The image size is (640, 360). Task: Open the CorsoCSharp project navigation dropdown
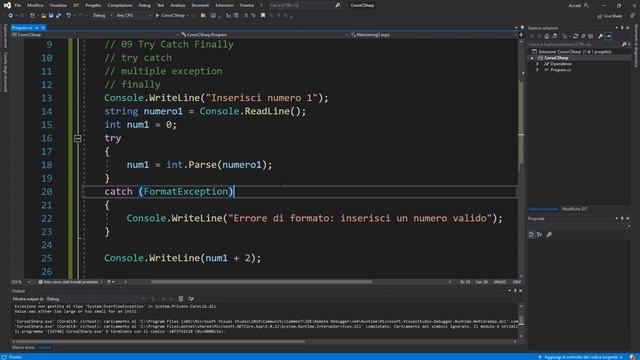(x=95, y=35)
